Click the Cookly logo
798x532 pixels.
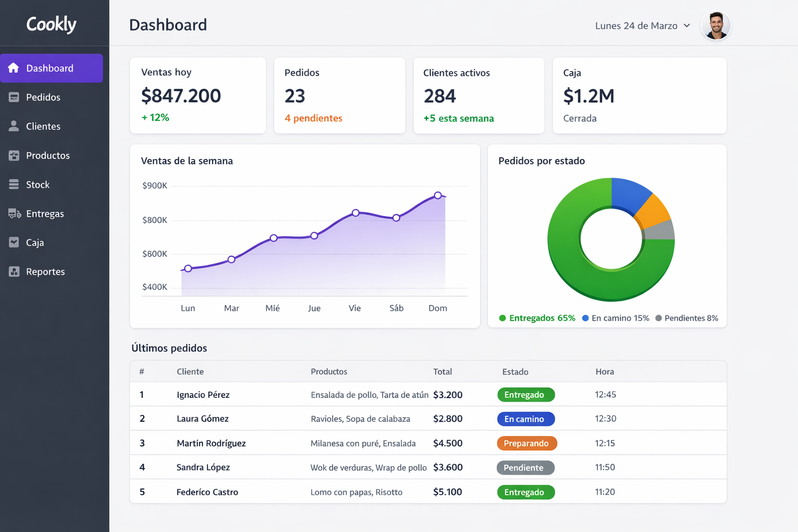point(51,24)
